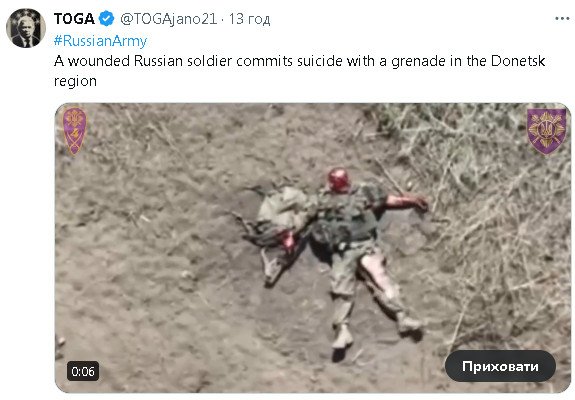
Task: Click the word "Donetsk" in the tweet text
Action: click(x=518, y=61)
